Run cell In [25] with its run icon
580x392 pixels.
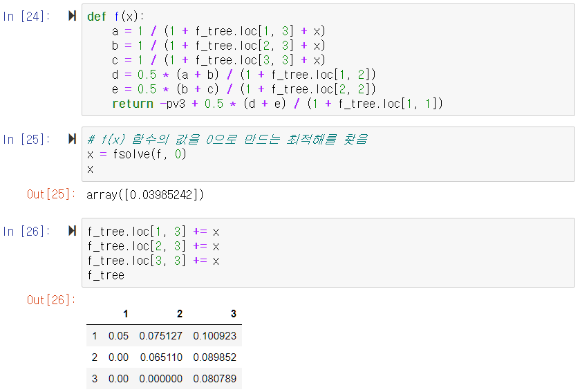pyautogui.click(x=72, y=139)
